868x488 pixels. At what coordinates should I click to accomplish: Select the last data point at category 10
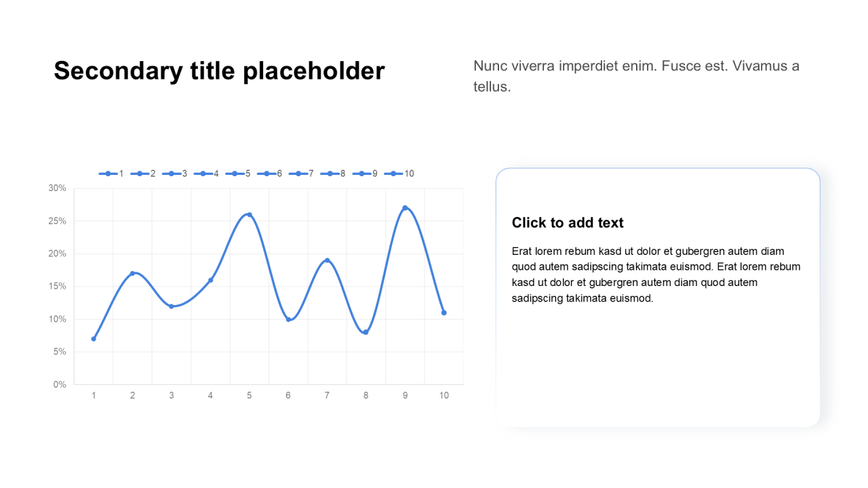[x=444, y=312]
